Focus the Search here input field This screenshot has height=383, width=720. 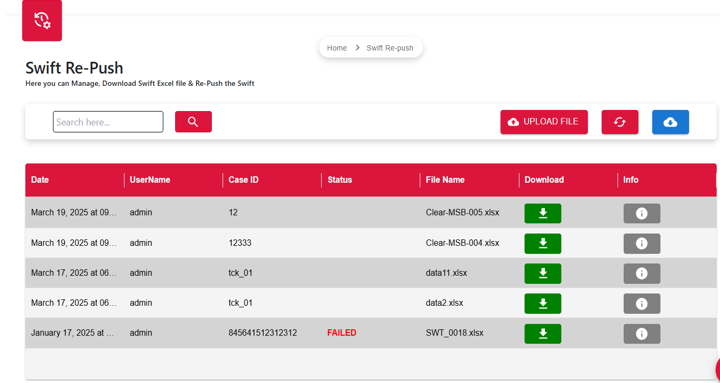[108, 122]
